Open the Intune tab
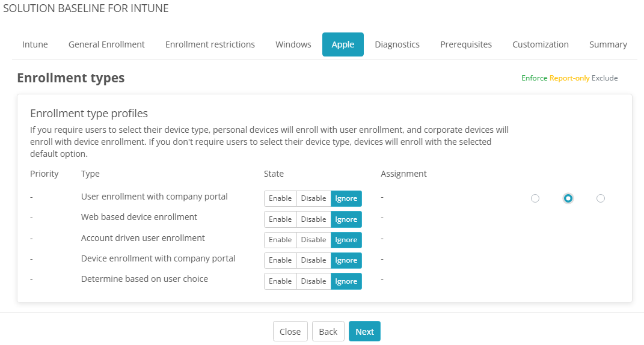Image resolution: width=644 pixels, height=345 pixels. point(35,44)
